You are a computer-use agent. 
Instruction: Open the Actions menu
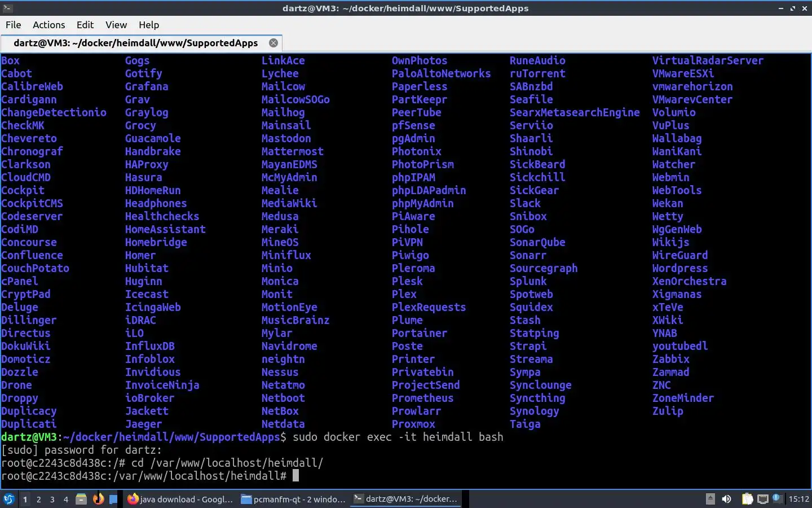(x=48, y=25)
